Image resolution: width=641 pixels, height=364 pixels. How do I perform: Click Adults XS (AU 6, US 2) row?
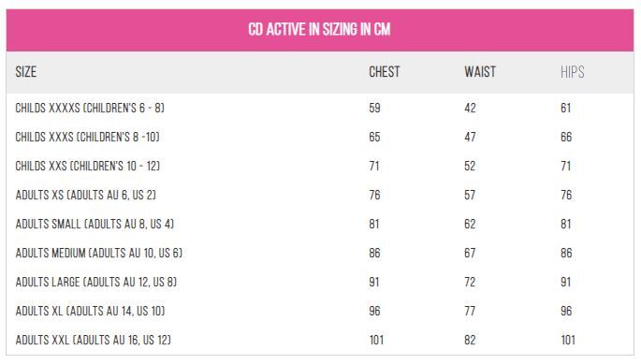(x=320, y=195)
